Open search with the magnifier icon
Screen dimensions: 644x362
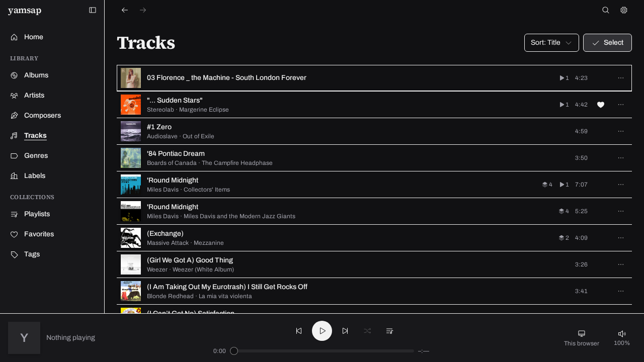606,10
